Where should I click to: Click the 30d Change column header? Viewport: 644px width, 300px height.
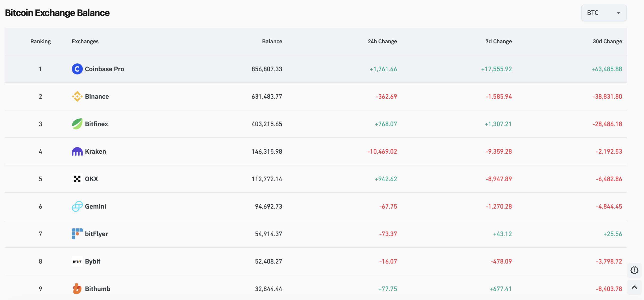point(607,41)
